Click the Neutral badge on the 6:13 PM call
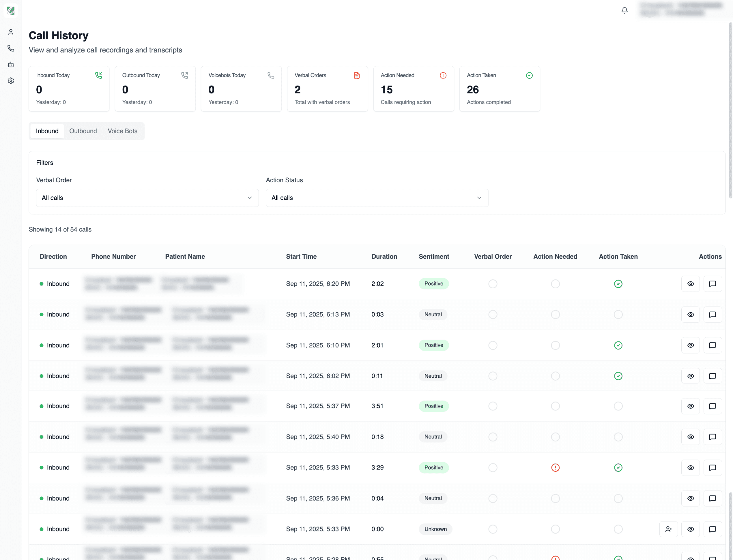This screenshot has height=560, width=733. tap(433, 314)
